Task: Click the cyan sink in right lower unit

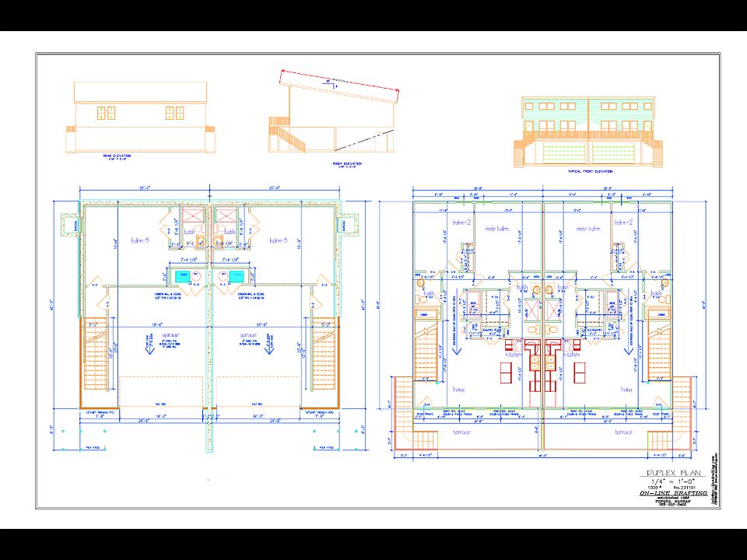Action: [235, 276]
